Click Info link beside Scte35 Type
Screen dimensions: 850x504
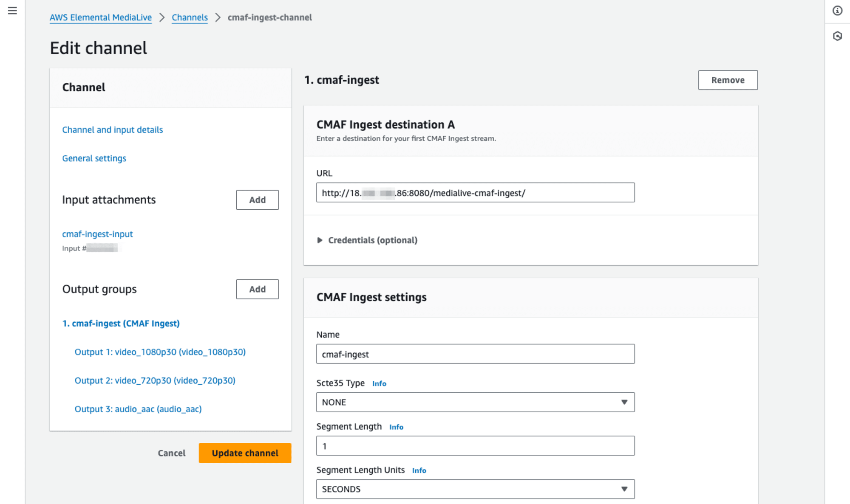pyautogui.click(x=379, y=383)
